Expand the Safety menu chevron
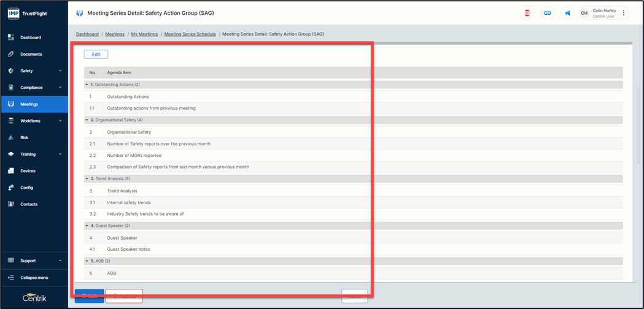Viewport: 644px width, 309px height. coord(60,71)
